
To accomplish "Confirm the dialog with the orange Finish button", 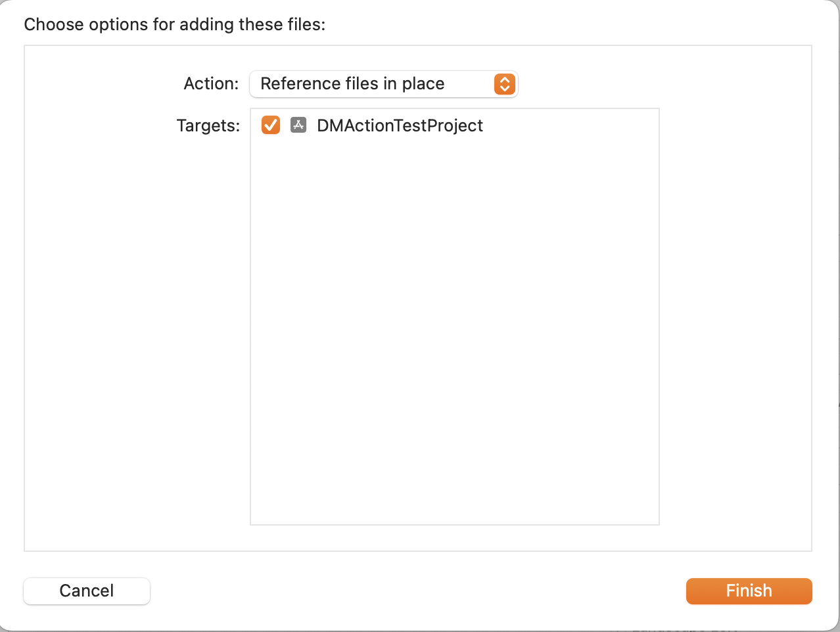I will 749,591.
